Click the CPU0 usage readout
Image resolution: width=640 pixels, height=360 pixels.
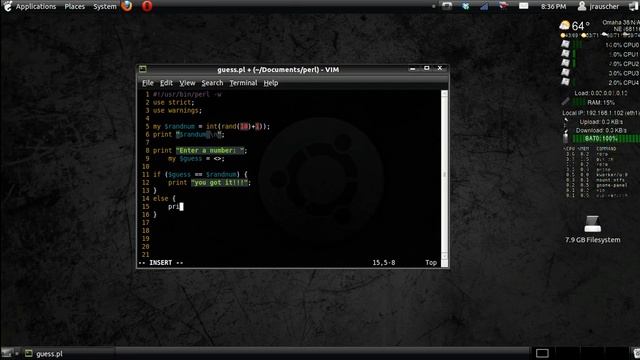[x=622, y=45]
